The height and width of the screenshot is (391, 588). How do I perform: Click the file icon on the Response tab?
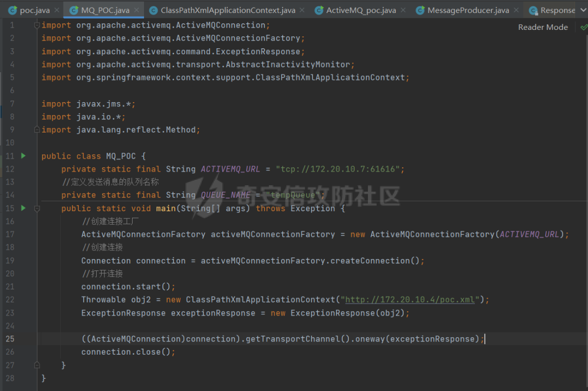tap(533, 10)
